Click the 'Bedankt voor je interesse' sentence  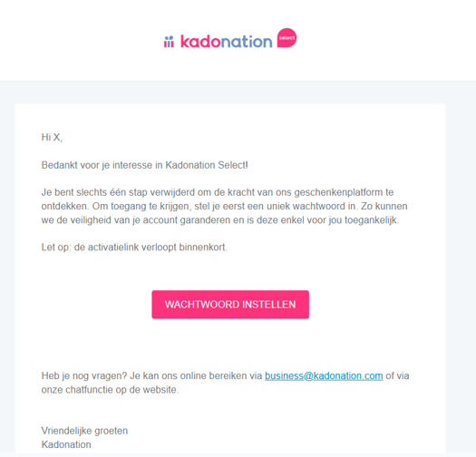144,165
